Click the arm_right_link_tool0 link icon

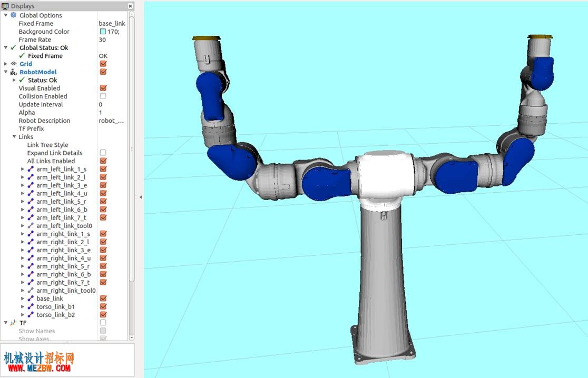click(31, 290)
